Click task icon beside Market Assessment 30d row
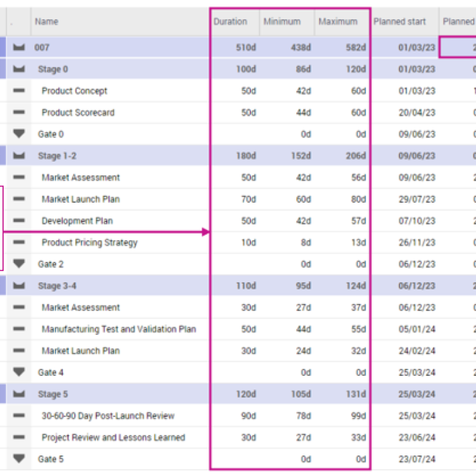Viewport: 476px width, 476px height. click(19, 307)
